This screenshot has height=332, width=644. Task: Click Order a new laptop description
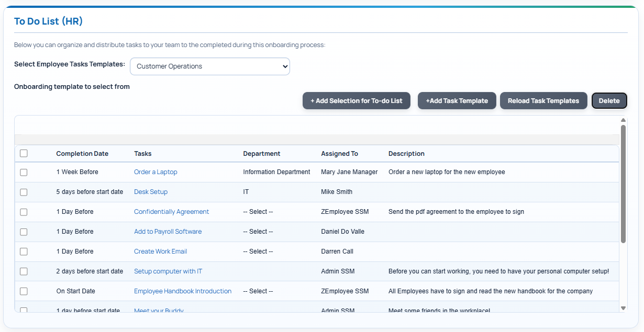coord(447,172)
